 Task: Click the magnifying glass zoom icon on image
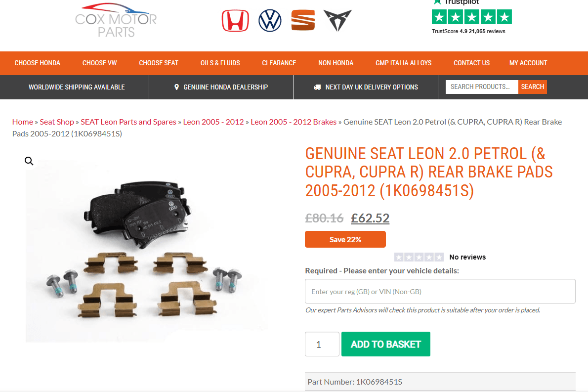pyautogui.click(x=29, y=161)
